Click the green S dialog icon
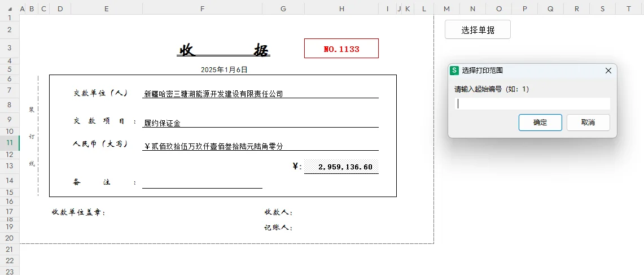This screenshot has height=275, width=644. (x=454, y=70)
